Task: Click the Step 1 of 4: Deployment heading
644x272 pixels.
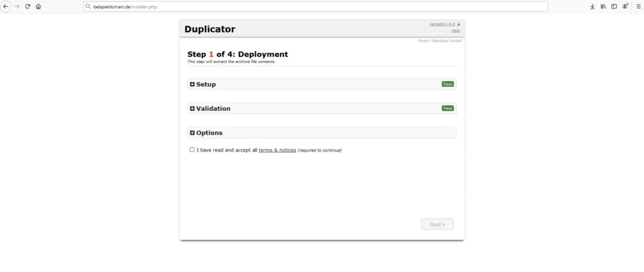Action: tap(238, 54)
